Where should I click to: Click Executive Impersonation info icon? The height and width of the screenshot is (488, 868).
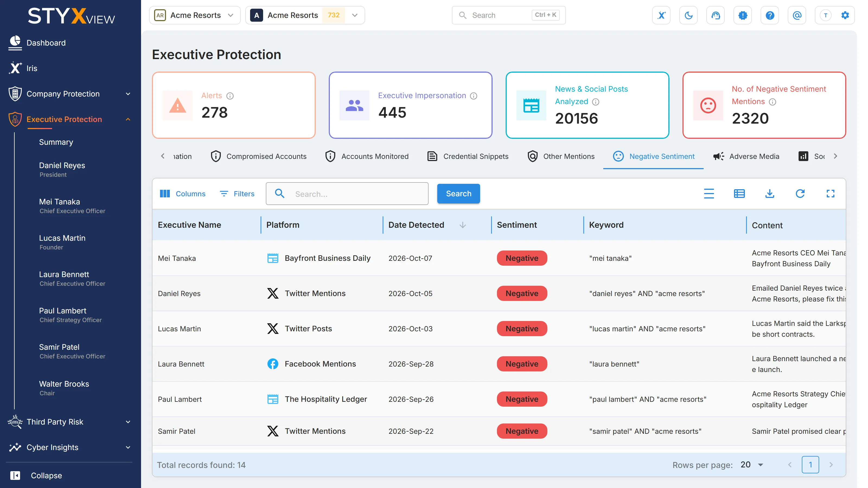tap(473, 96)
